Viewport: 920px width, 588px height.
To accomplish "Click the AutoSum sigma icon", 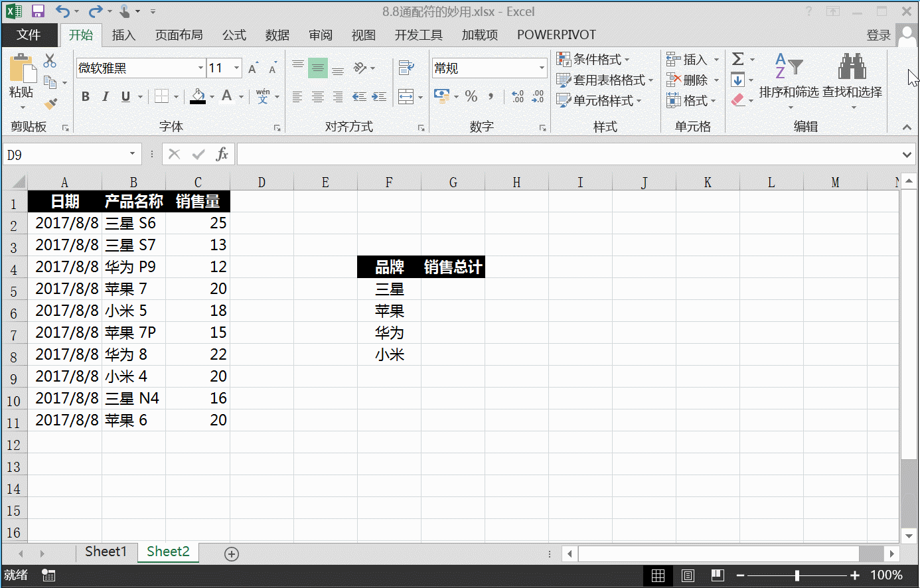I will pos(738,59).
